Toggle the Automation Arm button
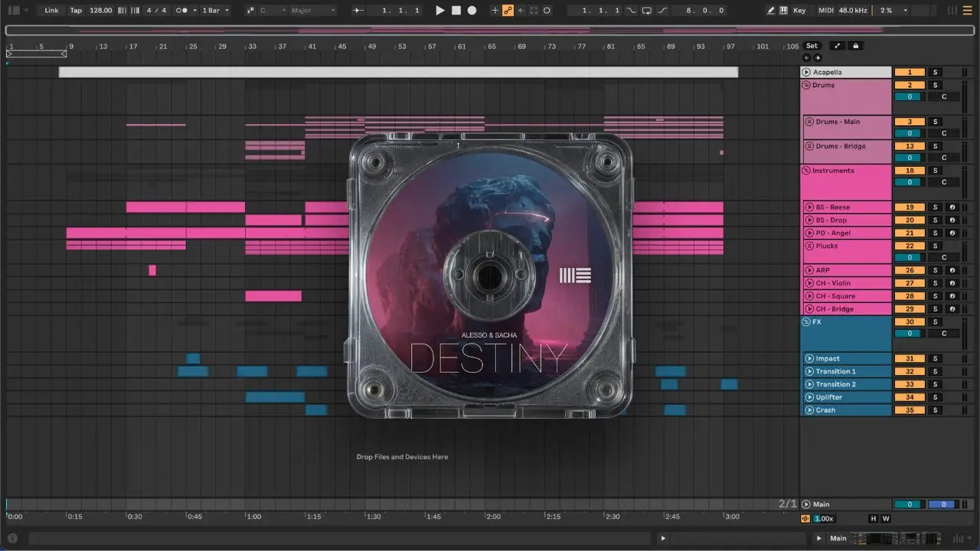The height and width of the screenshot is (551, 980). click(x=508, y=11)
